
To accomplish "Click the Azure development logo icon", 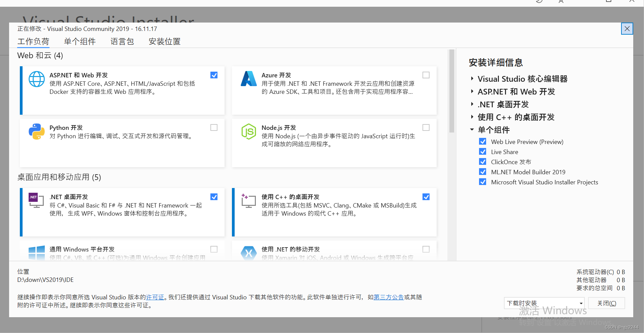I will pyautogui.click(x=249, y=79).
